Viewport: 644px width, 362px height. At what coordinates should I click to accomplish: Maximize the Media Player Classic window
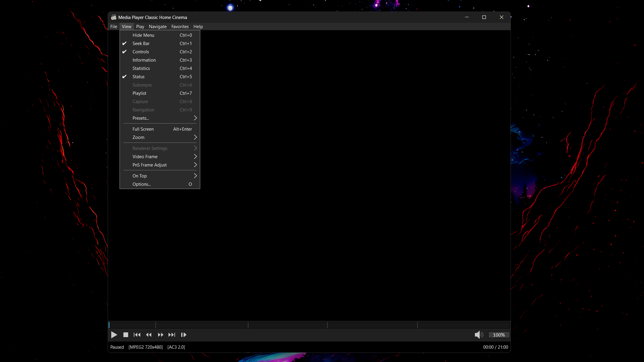(x=484, y=17)
